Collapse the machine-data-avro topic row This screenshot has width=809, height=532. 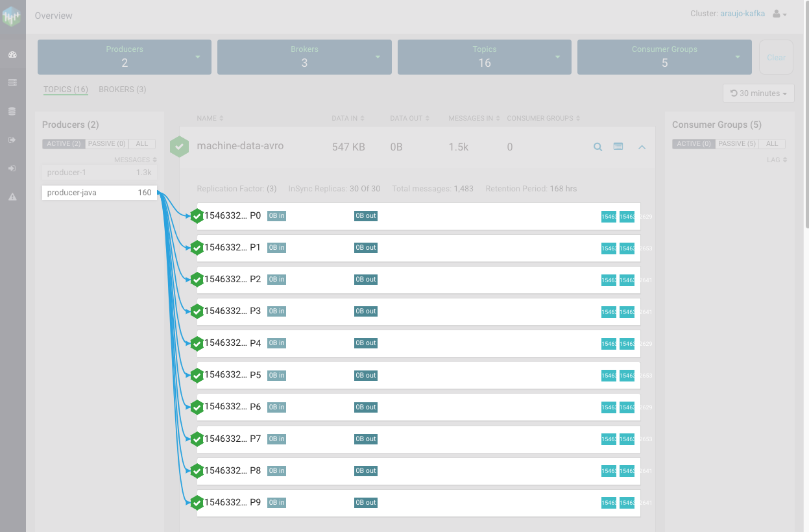click(x=642, y=147)
